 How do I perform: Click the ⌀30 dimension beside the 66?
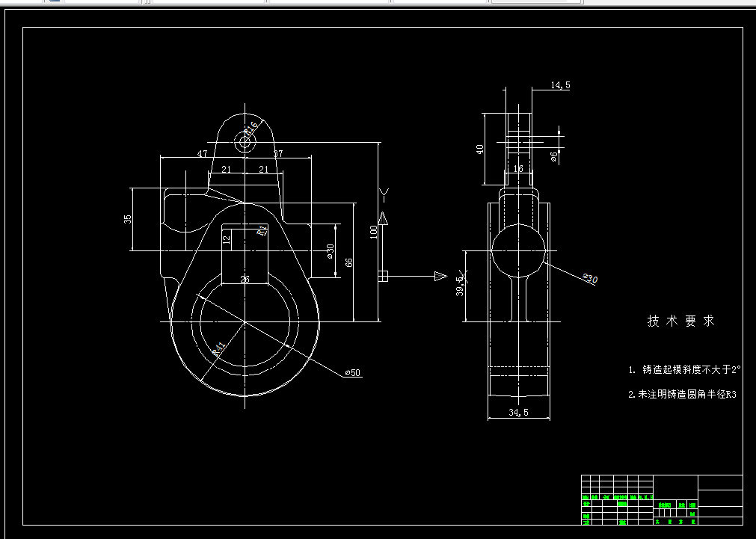331,251
